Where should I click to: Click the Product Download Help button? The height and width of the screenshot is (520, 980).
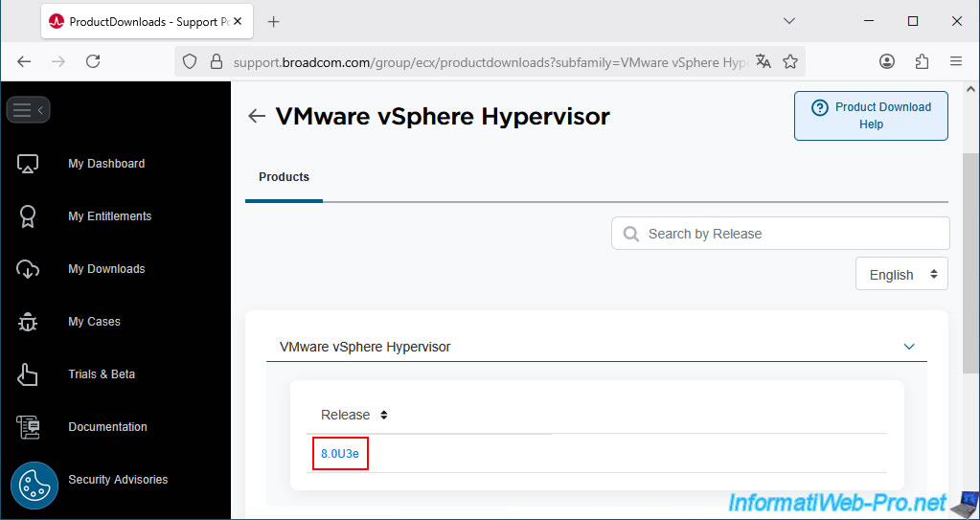tap(871, 116)
